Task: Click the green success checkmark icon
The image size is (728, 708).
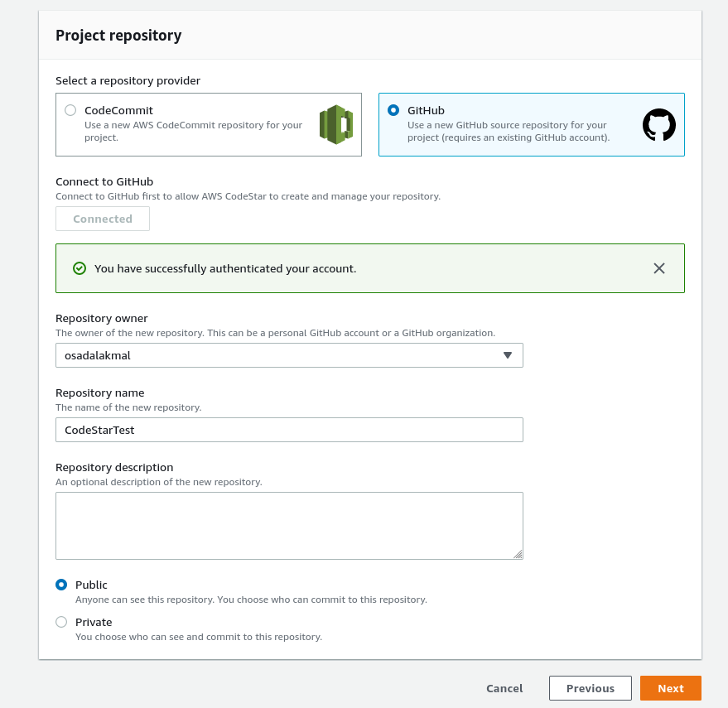Action: (x=80, y=268)
